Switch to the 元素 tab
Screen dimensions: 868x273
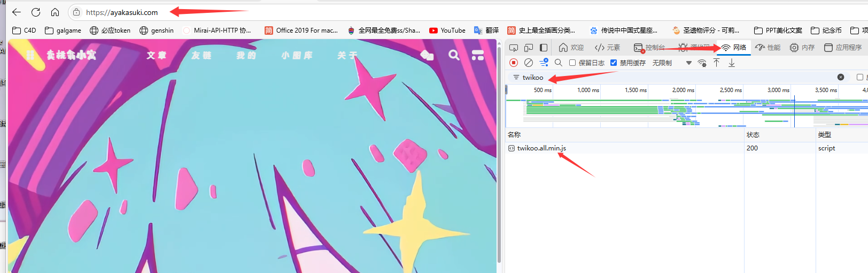[x=607, y=48]
